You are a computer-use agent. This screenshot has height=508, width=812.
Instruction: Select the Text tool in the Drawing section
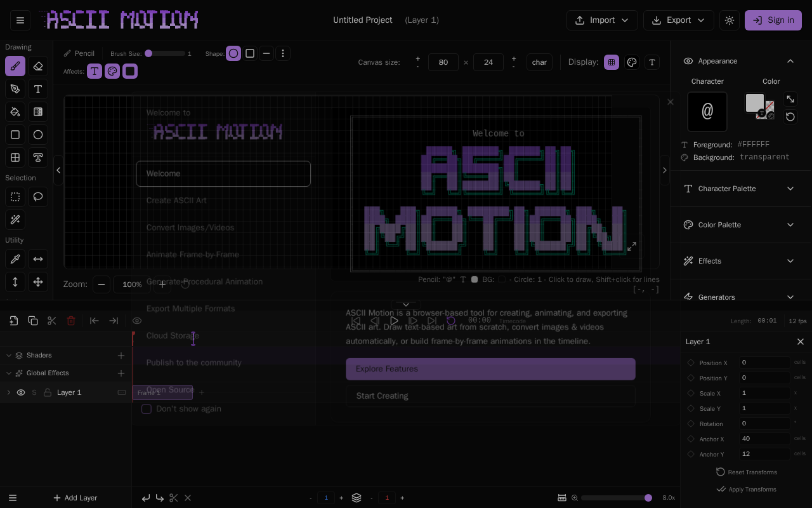[x=38, y=89]
